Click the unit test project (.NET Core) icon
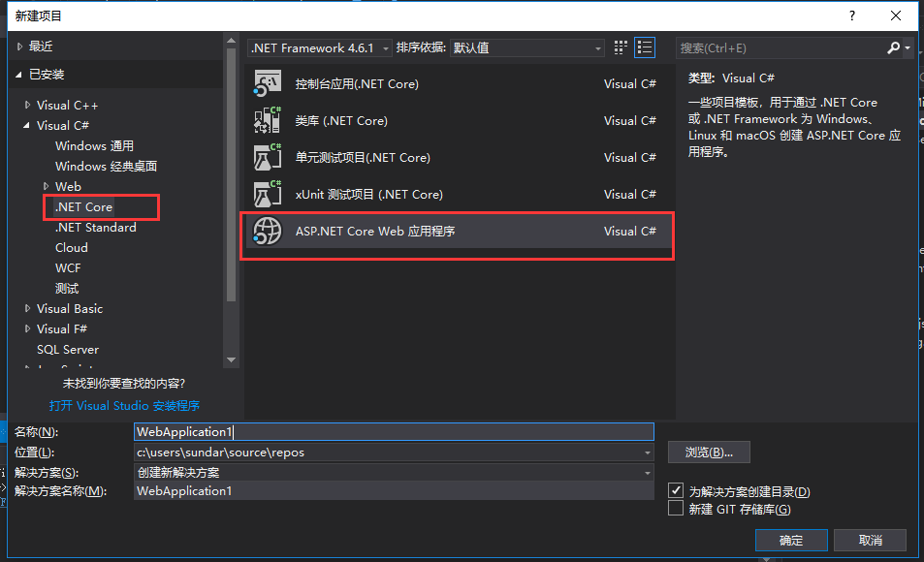Image resolution: width=924 pixels, height=562 pixels. pos(268,157)
